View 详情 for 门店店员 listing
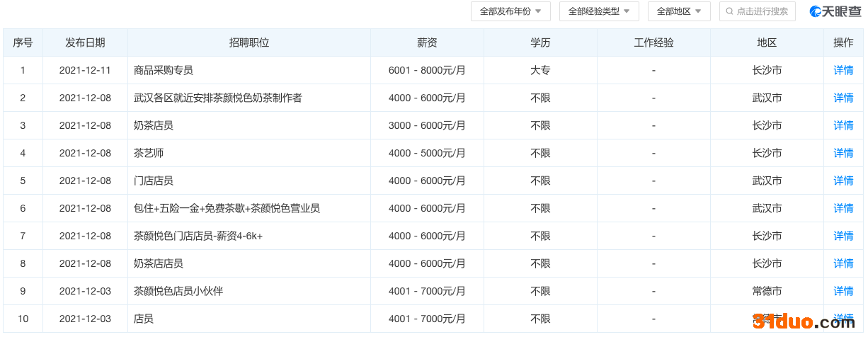Image resolution: width=868 pixels, height=337 pixels. [843, 181]
